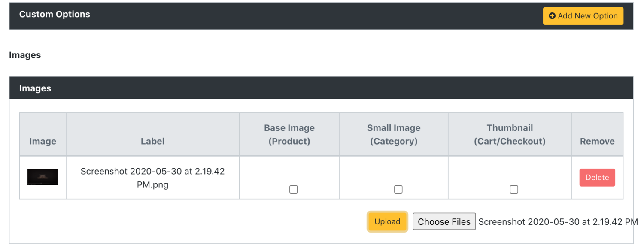Click the dark Images panel header
644x251 pixels.
(321, 88)
